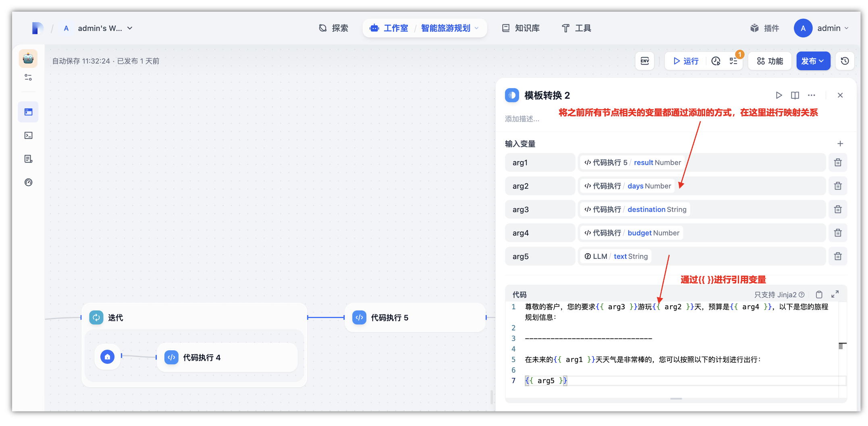Go to the 探索 (Explore) tab
The width and height of the screenshot is (868, 426).
pyautogui.click(x=334, y=28)
